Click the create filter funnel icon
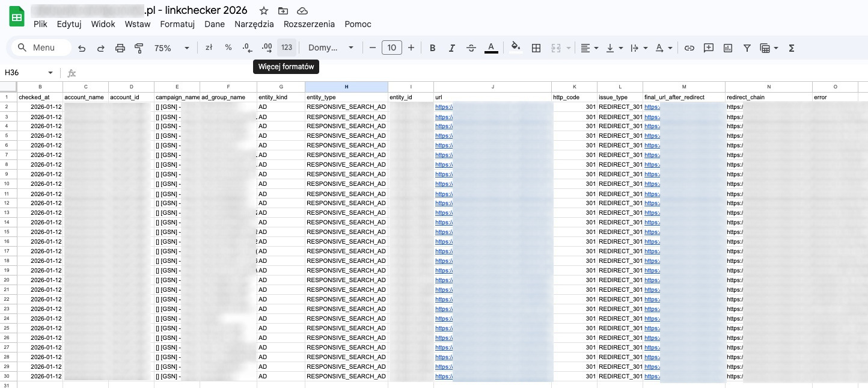This screenshot has height=388, width=868. (x=747, y=48)
